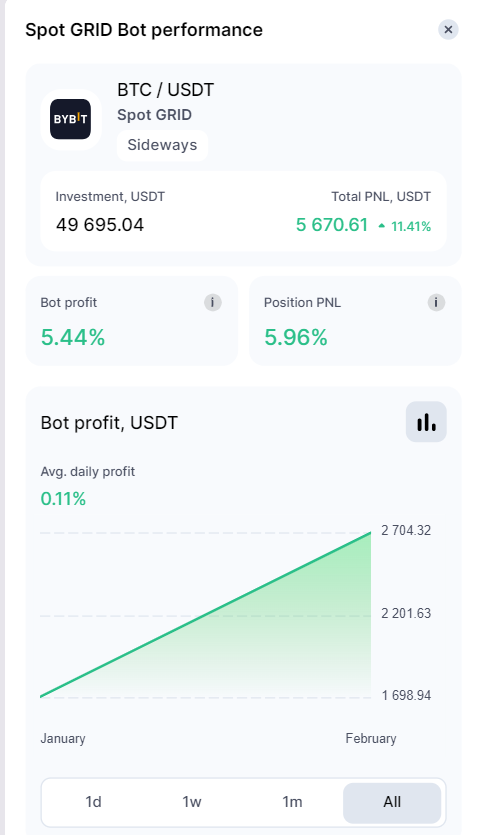Click the Position PNL 5.96% card
The image size is (478, 835).
tap(355, 321)
